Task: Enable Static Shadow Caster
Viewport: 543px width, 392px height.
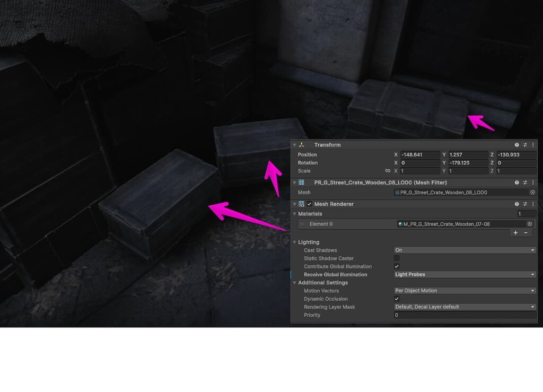Action: (397, 258)
